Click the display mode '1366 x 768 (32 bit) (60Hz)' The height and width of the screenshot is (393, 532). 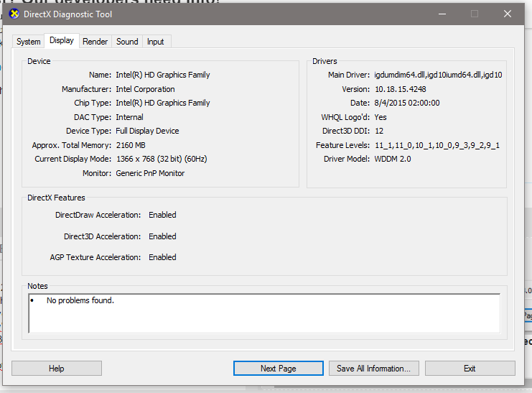(x=162, y=159)
